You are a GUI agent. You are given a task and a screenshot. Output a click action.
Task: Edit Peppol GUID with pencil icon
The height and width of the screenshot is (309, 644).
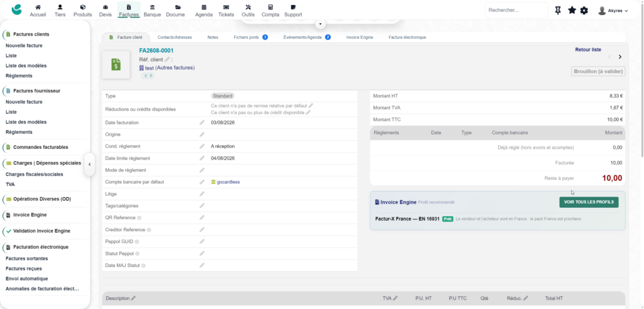pyautogui.click(x=202, y=242)
